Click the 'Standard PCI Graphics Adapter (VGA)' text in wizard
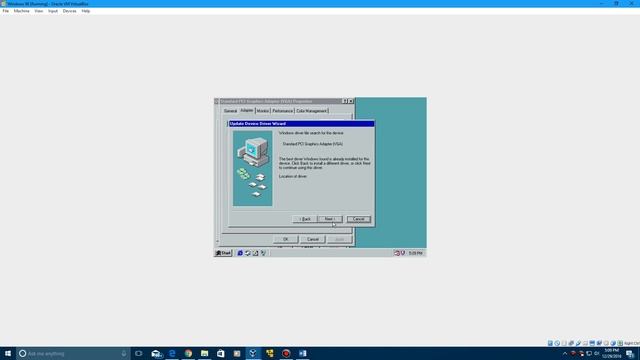The image size is (640, 360). tap(313, 144)
